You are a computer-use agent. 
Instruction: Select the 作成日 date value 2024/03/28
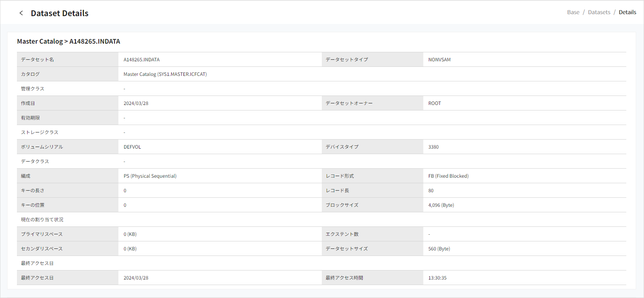tap(136, 103)
